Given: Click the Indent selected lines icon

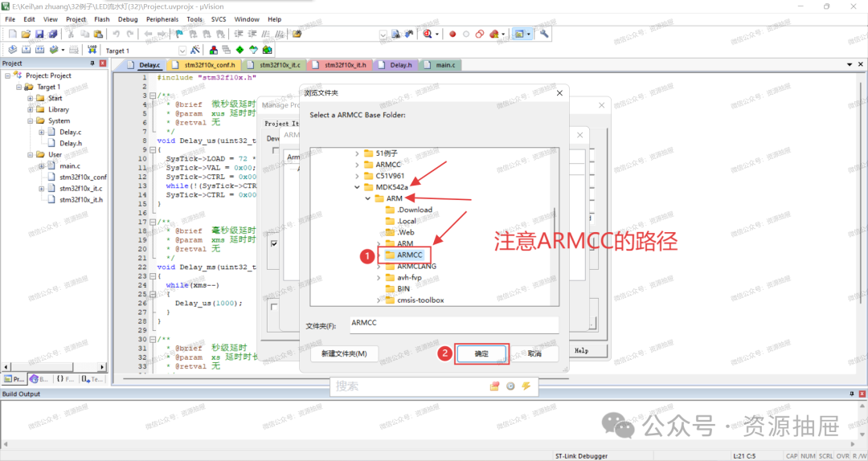Looking at the screenshot, I should [x=239, y=34].
